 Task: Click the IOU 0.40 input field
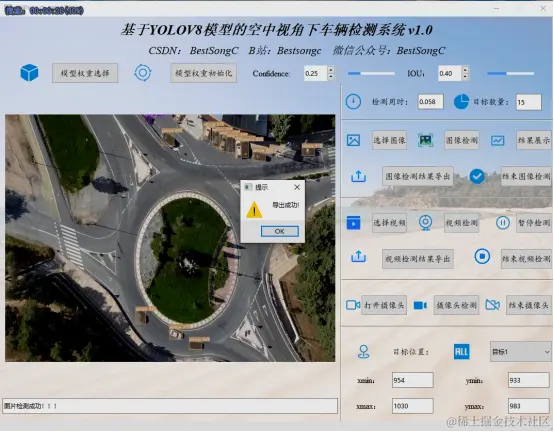point(450,73)
